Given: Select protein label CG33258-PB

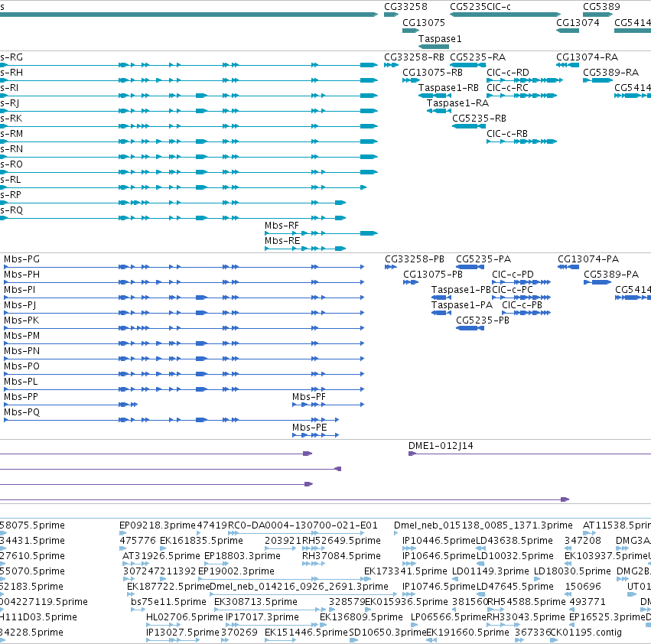Looking at the screenshot, I should [415, 259].
